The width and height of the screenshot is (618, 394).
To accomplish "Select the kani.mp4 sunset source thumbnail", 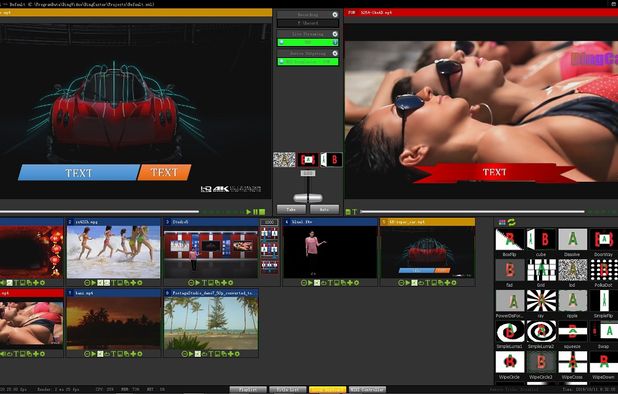I will coord(114,323).
